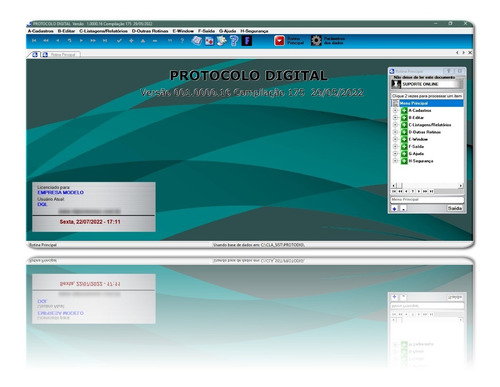Screen dimensions: 500x387
Task: Expand H-Segurança node in tree panel
Action: 395,161
